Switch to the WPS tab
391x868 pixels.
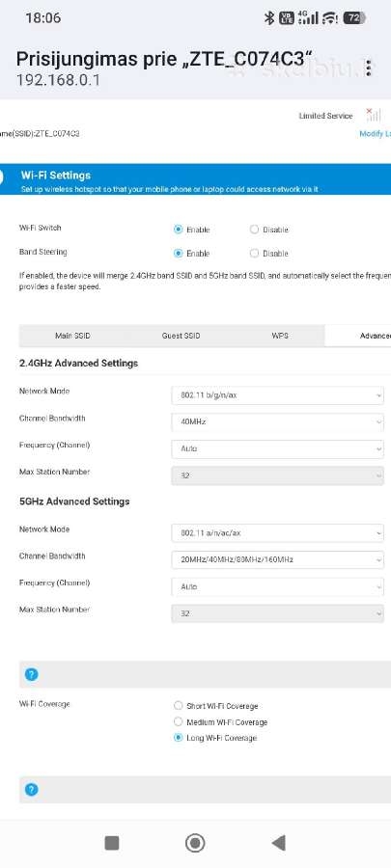pyautogui.click(x=280, y=336)
